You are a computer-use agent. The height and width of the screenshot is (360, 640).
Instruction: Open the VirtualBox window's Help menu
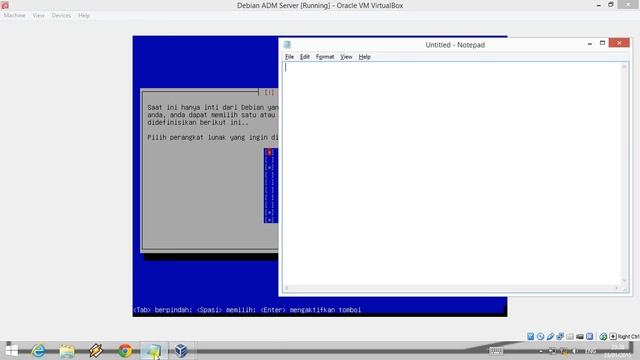[x=84, y=15]
